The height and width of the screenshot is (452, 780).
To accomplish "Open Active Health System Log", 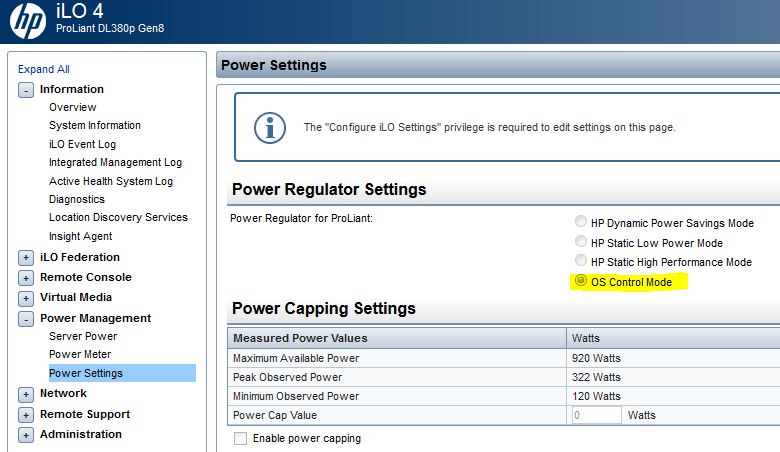I will click(110, 181).
